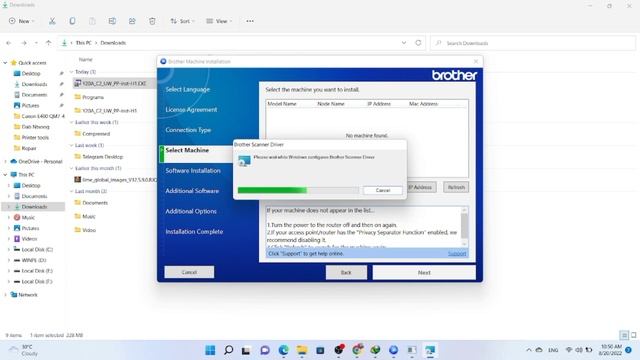Open taskbar Search
Image resolution: width=640 pixels, height=360 pixels.
229,350
